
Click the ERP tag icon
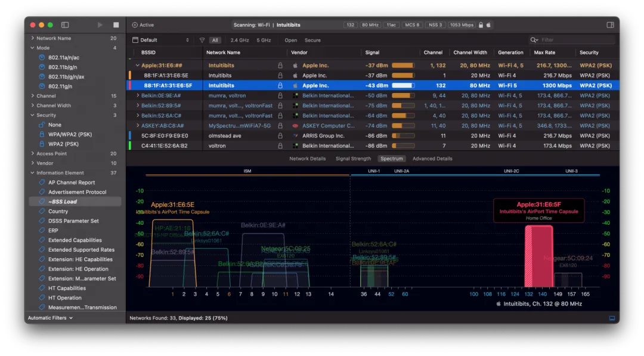(x=42, y=230)
